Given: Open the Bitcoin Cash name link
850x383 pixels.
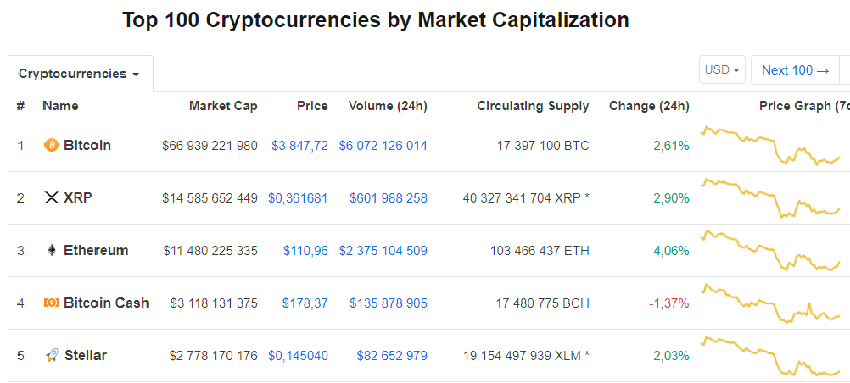Looking at the screenshot, I should (x=106, y=303).
